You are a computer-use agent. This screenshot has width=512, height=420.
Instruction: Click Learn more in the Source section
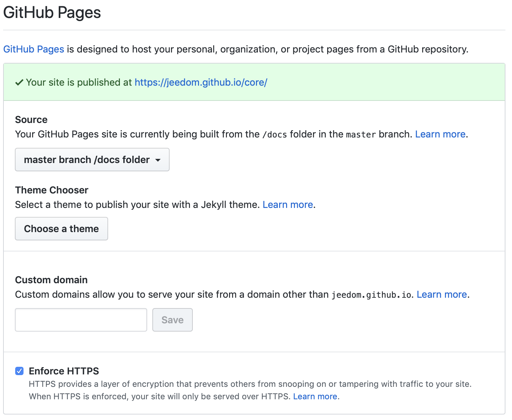pos(440,134)
